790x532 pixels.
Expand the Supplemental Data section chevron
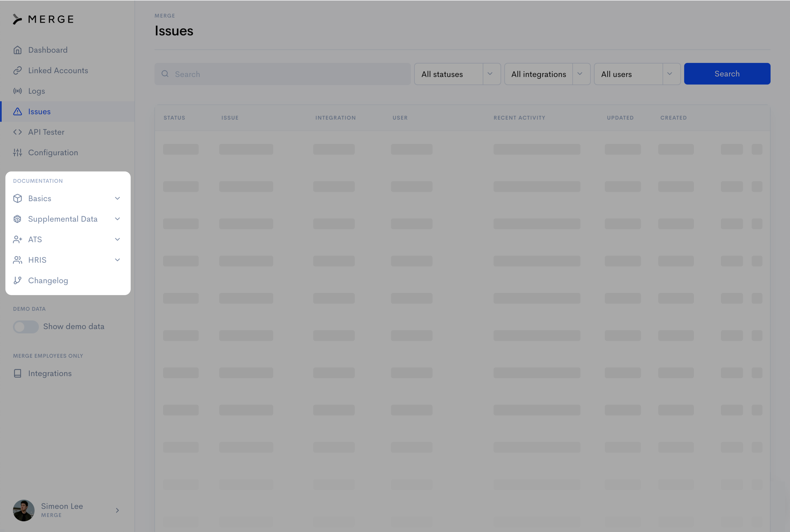click(x=117, y=219)
